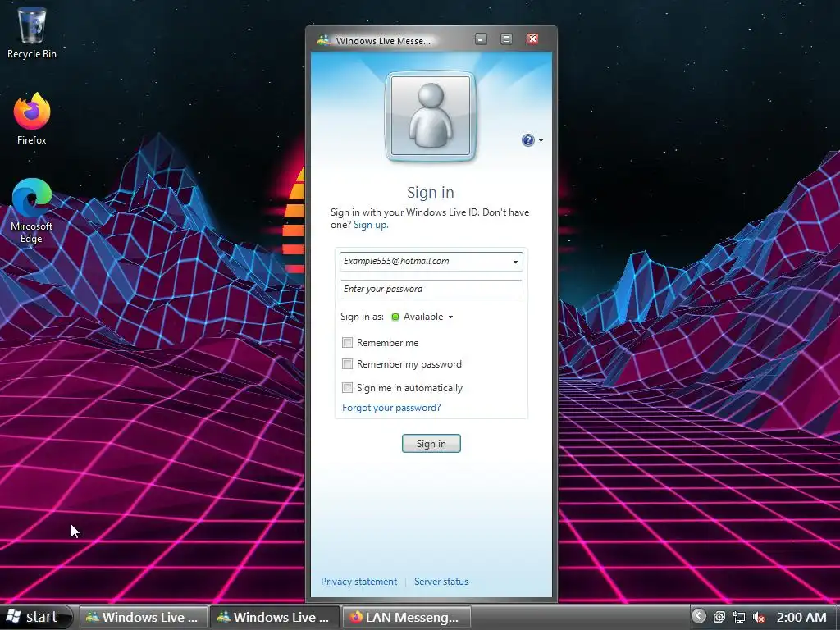Open the start menu
840x630 pixels.
[x=35, y=617]
